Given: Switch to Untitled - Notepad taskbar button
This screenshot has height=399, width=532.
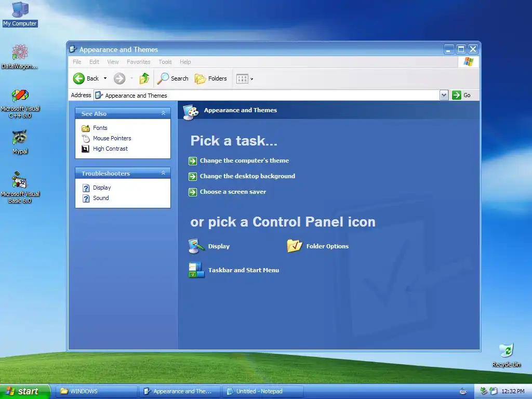Looking at the screenshot, I should coord(263,391).
